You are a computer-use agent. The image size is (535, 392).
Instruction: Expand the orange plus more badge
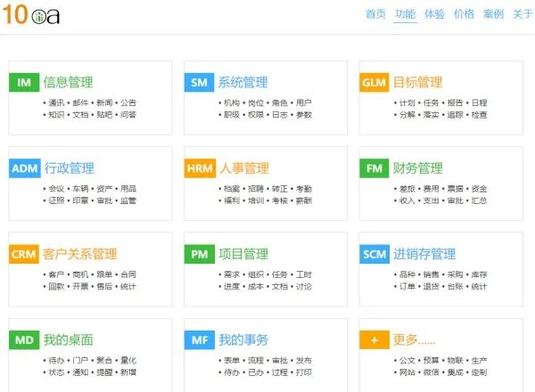(374, 340)
